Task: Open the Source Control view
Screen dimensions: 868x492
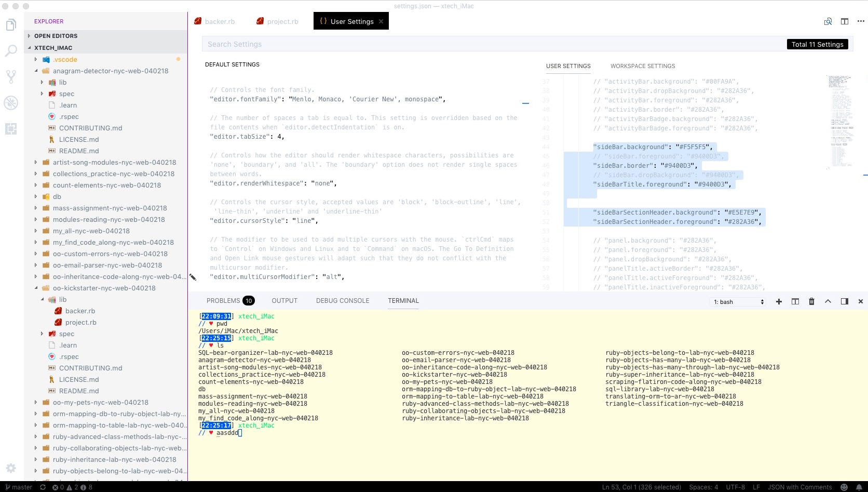Action: [11, 76]
